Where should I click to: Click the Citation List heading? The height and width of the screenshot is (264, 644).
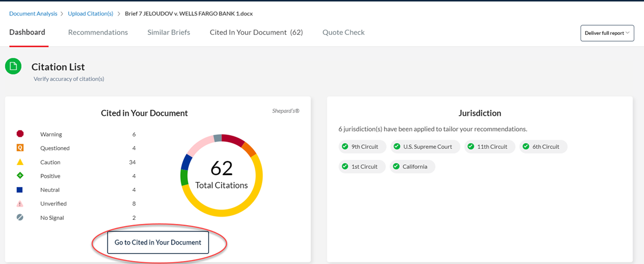[58, 66]
